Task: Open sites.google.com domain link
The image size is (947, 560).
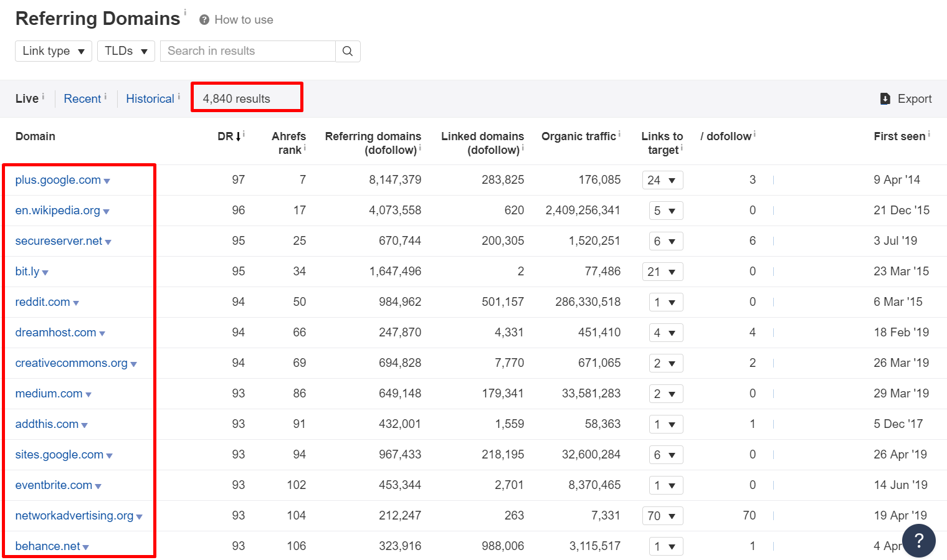Action: click(x=59, y=455)
